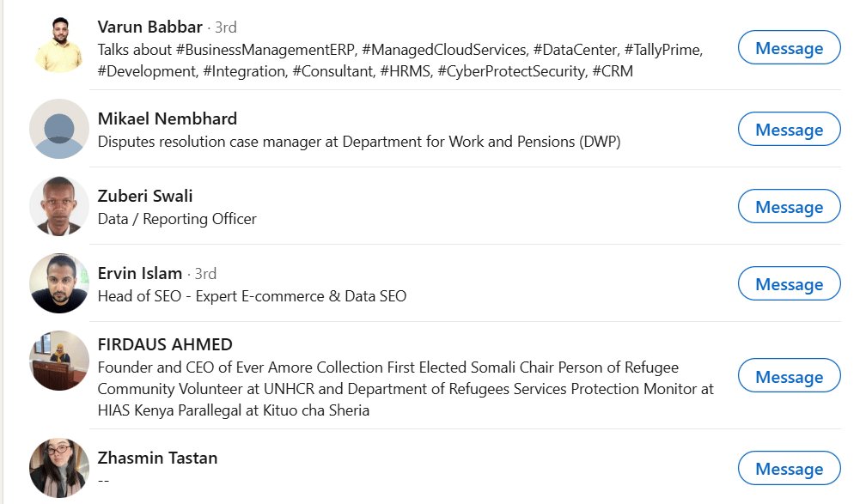Image resolution: width=866 pixels, height=504 pixels.
Task: Open the Varun Babbar name link
Action: [150, 27]
